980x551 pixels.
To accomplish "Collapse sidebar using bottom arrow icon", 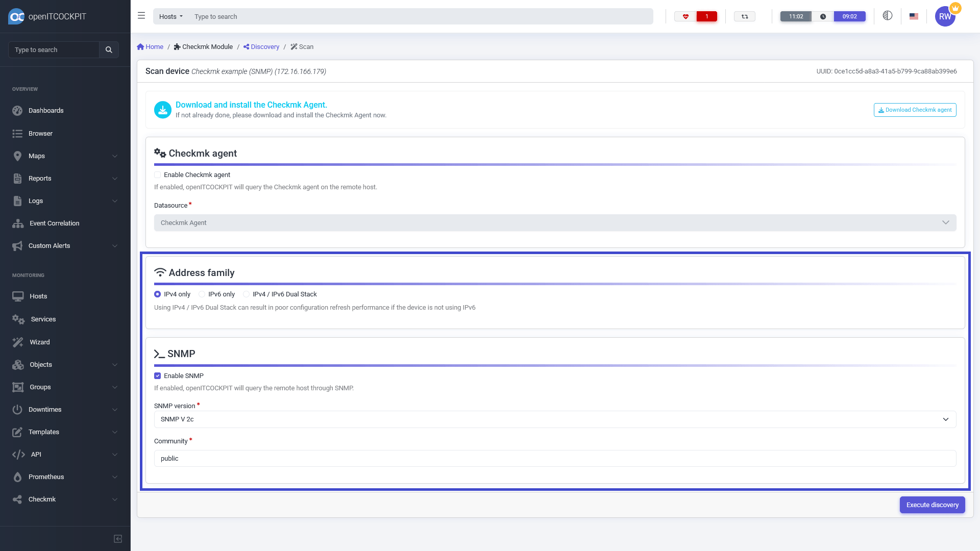I will pyautogui.click(x=118, y=539).
